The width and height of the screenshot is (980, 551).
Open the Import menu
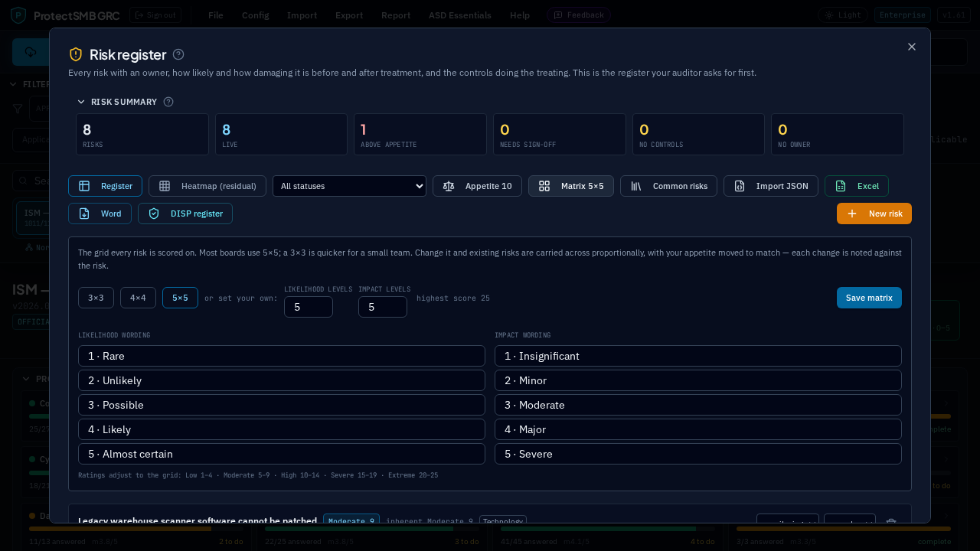click(302, 15)
